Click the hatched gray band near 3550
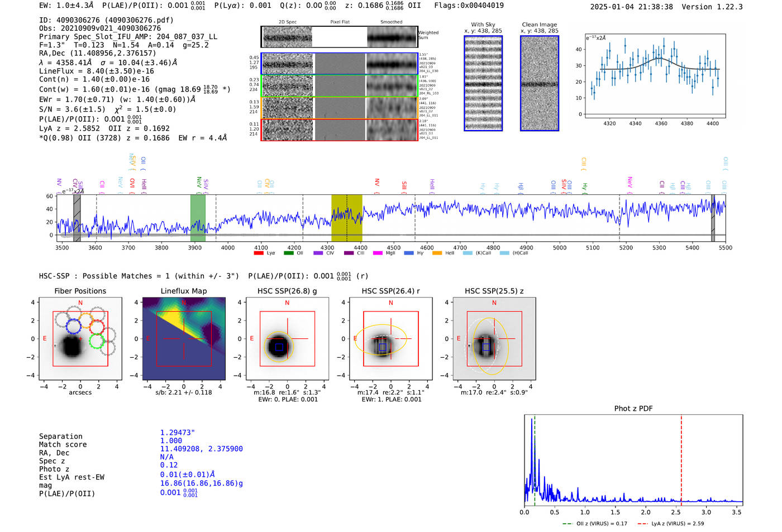The height and width of the screenshot is (532, 782). coord(77,218)
